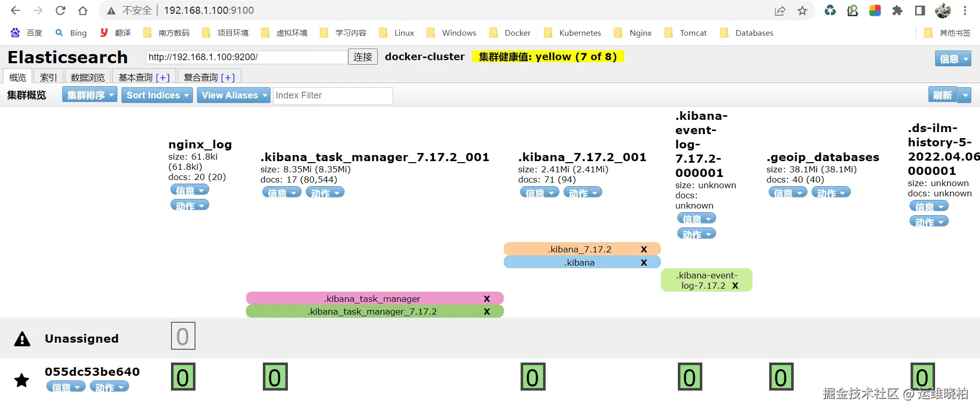Open 信息 dropdown for node 055dc53be640
The width and height of the screenshot is (980, 412).
pos(66,387)
